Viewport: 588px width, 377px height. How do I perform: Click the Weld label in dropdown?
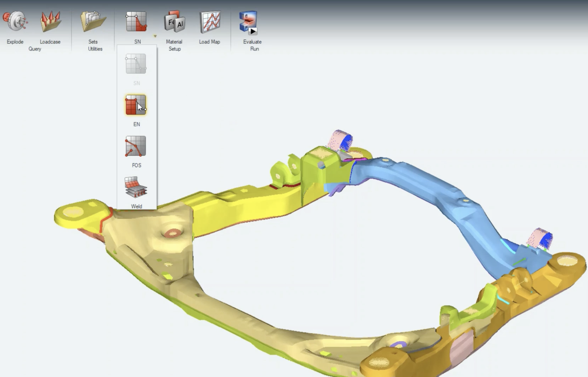tap(137, 206)
